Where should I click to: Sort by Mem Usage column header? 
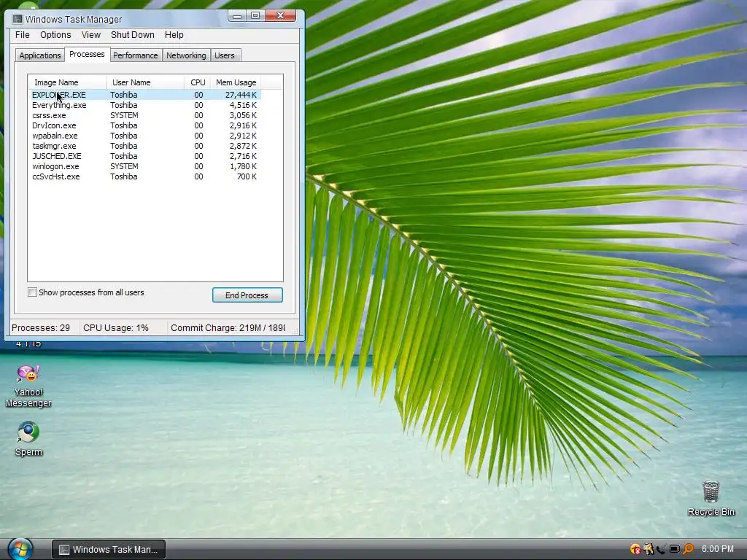(x=236, y=82)
